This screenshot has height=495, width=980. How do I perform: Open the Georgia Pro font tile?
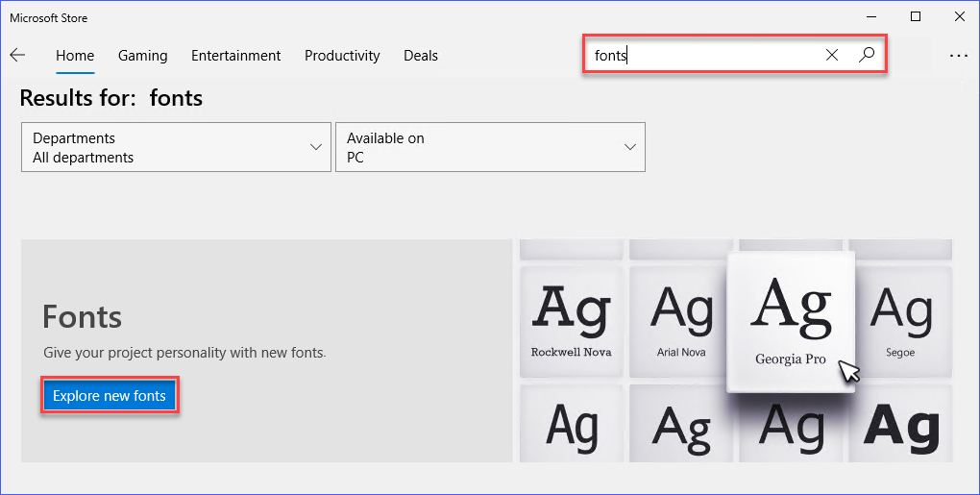(x=791, y=322)
